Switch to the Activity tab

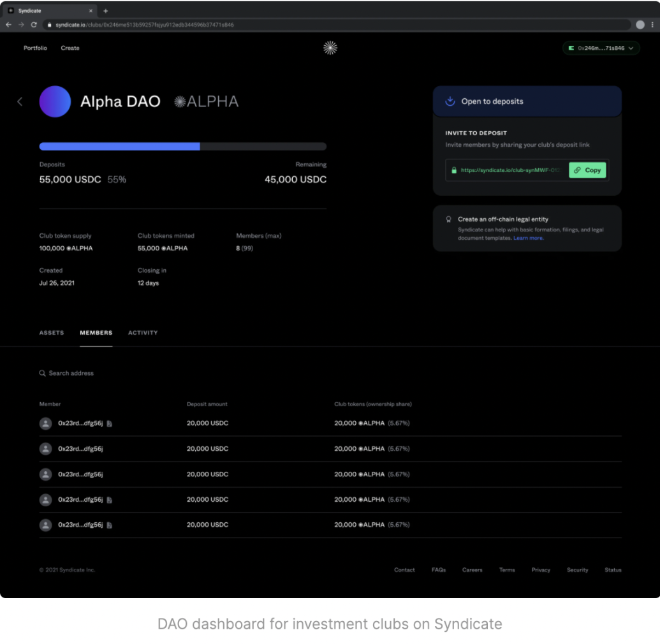pos(143,333)
